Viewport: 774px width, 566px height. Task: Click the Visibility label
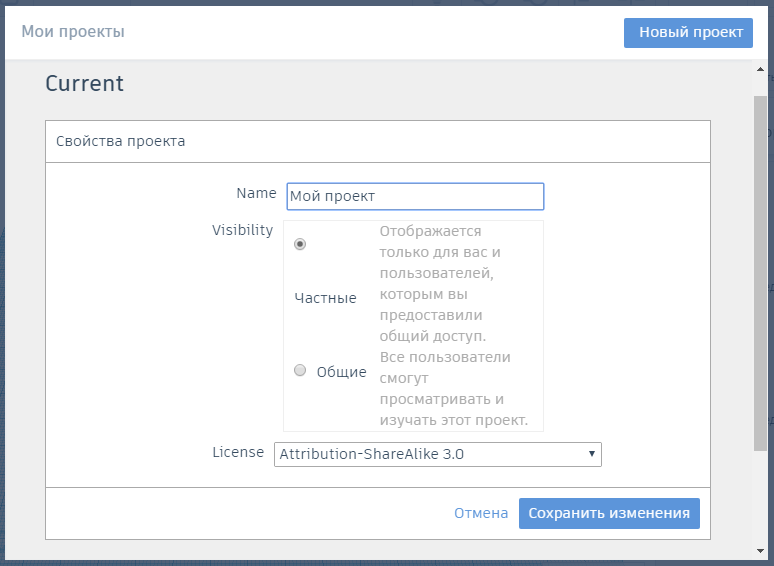tap(242, 230)
